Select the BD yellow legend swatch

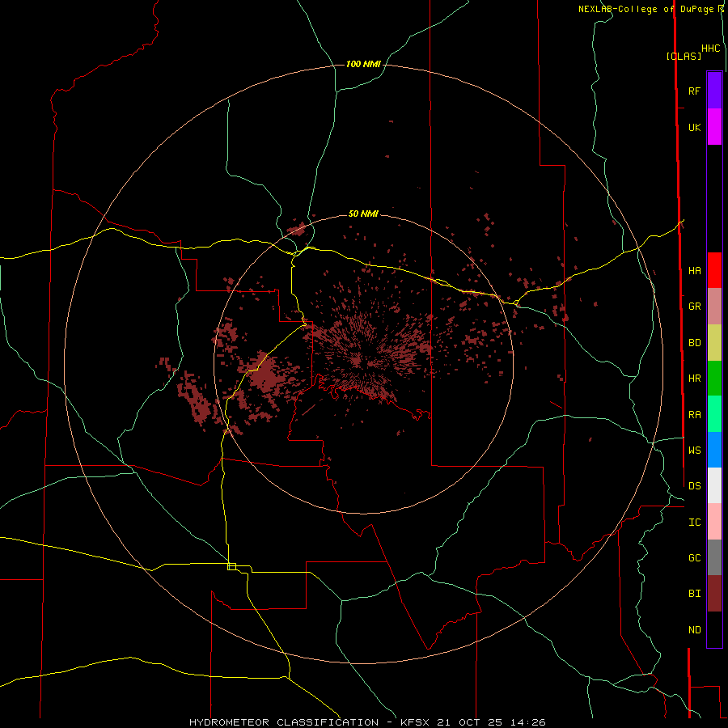[714, 343]
